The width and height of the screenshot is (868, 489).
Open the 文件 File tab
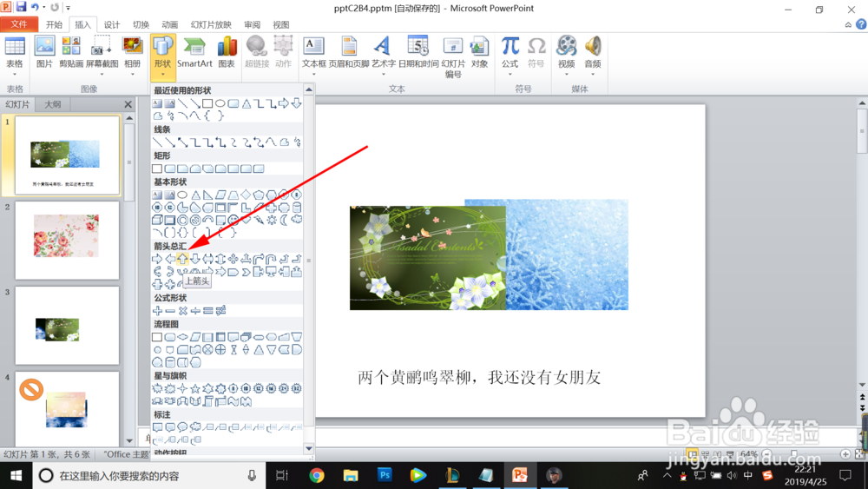coord(19,24)
